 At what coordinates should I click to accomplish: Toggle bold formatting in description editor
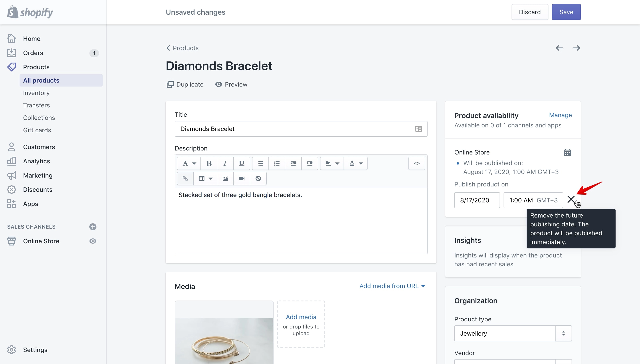pos(209,163)
